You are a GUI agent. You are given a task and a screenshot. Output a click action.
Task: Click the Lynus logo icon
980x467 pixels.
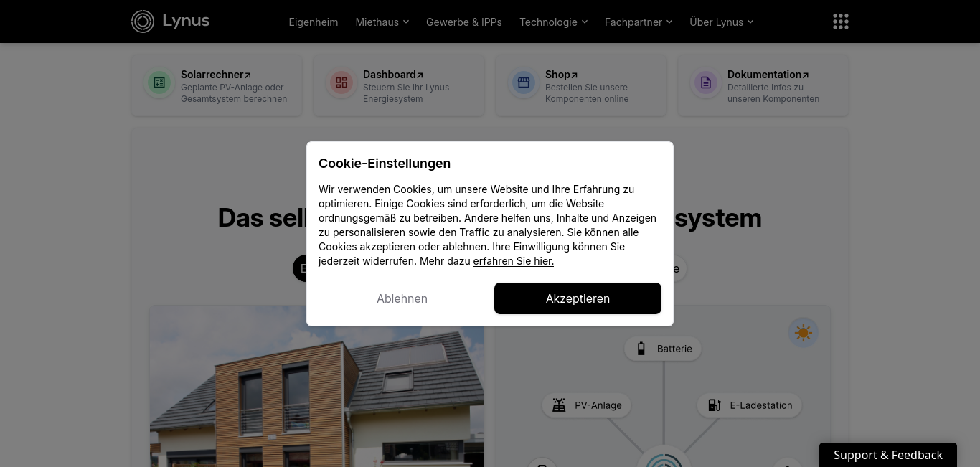coord(143,22)
